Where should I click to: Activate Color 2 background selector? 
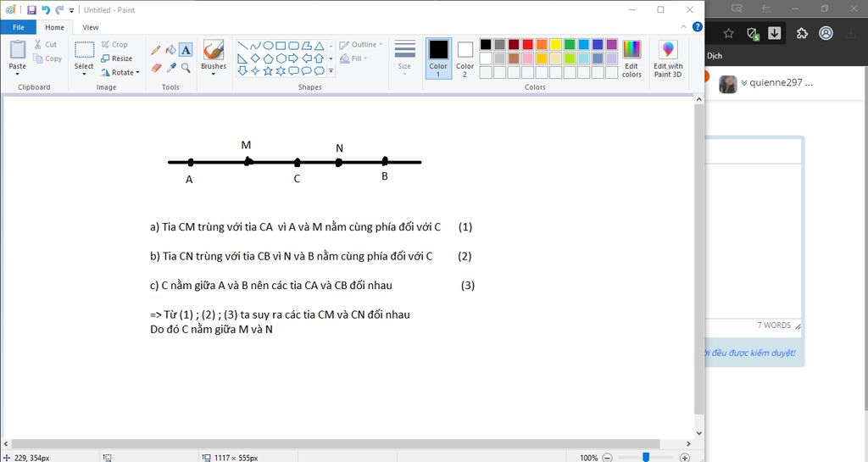[x=465, y=58]
